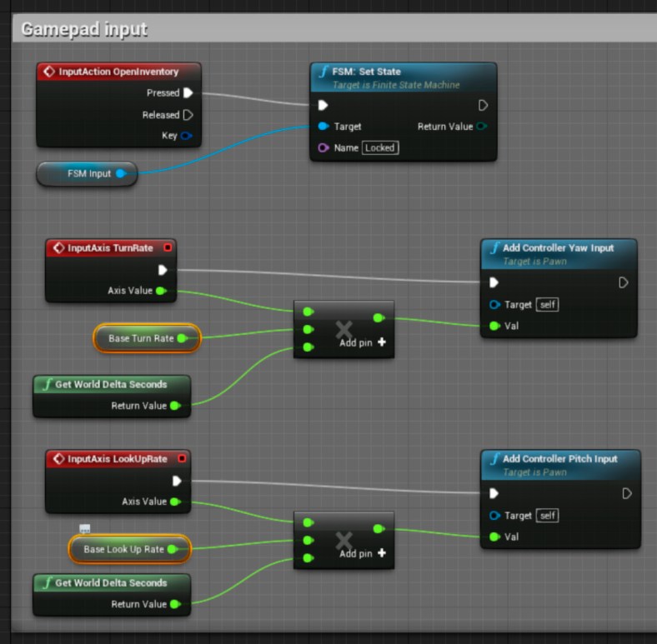Select the Base Turn Rate variable node
This screenshot has height=644, width=657.
tap(140, 338)
